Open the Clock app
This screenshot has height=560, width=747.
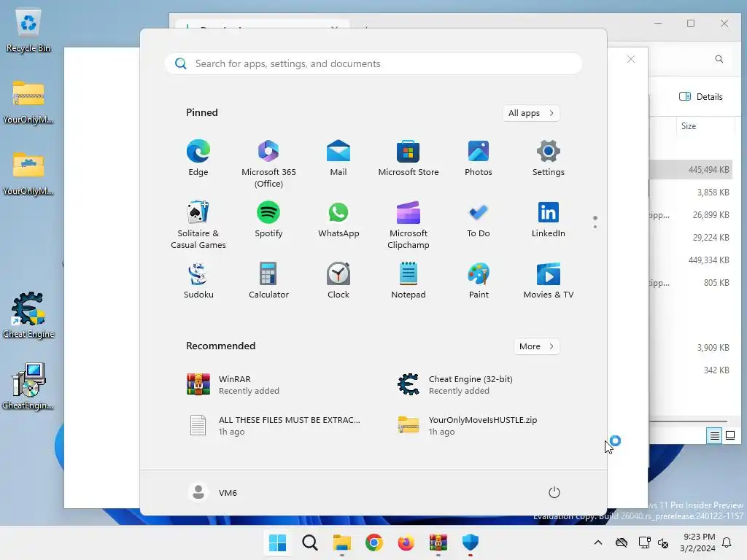coord(338,281)
